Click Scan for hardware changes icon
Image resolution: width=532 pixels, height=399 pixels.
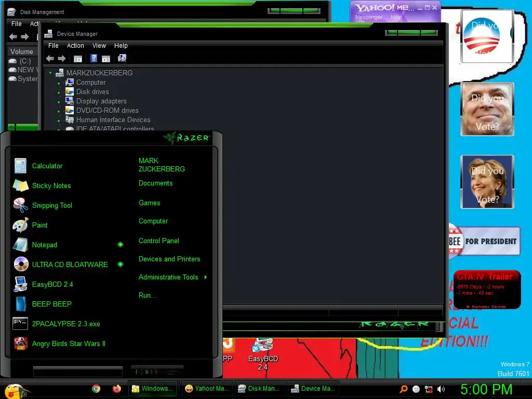pyautogui.click(x=122, y=58)
